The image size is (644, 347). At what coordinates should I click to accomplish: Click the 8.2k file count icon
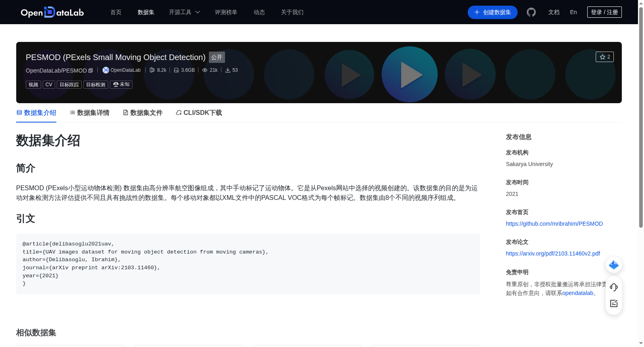pos(152,70)
